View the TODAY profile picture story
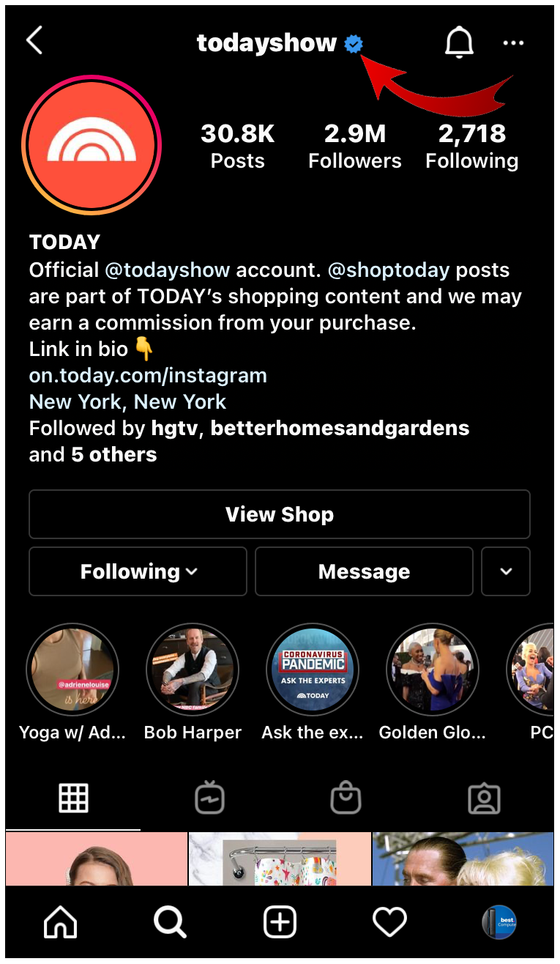The image size is (560, 964). (92, 144)
